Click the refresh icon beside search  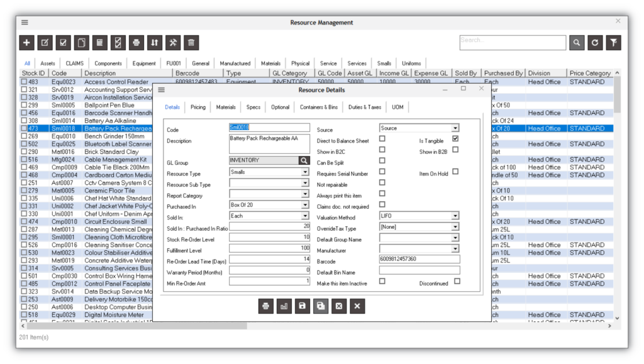pyautogui.click(x=595, y=43)
